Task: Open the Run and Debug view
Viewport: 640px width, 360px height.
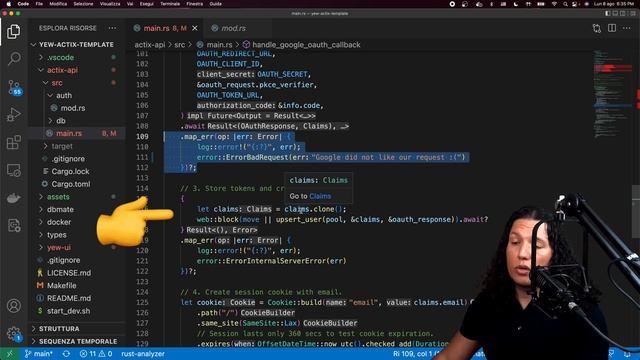Action: [13, 115]
